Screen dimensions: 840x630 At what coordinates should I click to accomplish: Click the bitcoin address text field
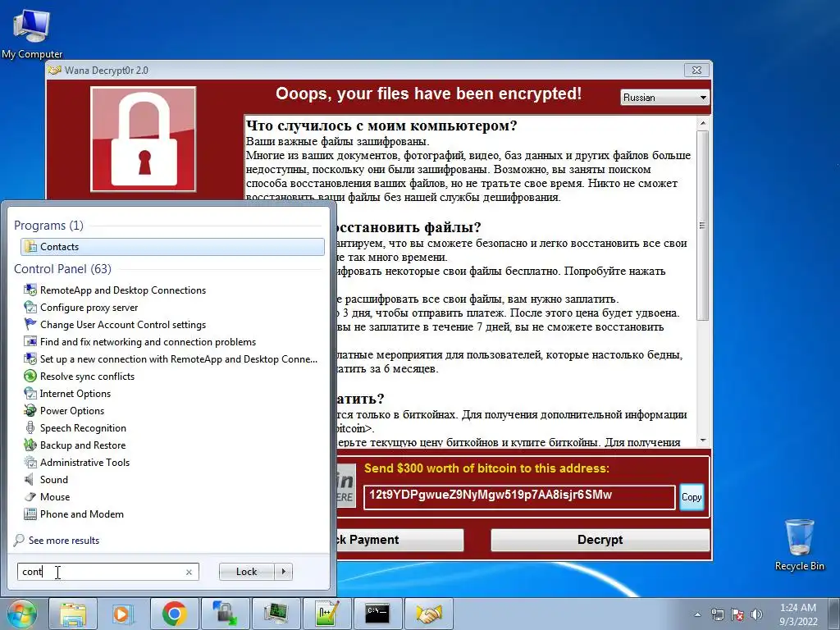[519, 496]
